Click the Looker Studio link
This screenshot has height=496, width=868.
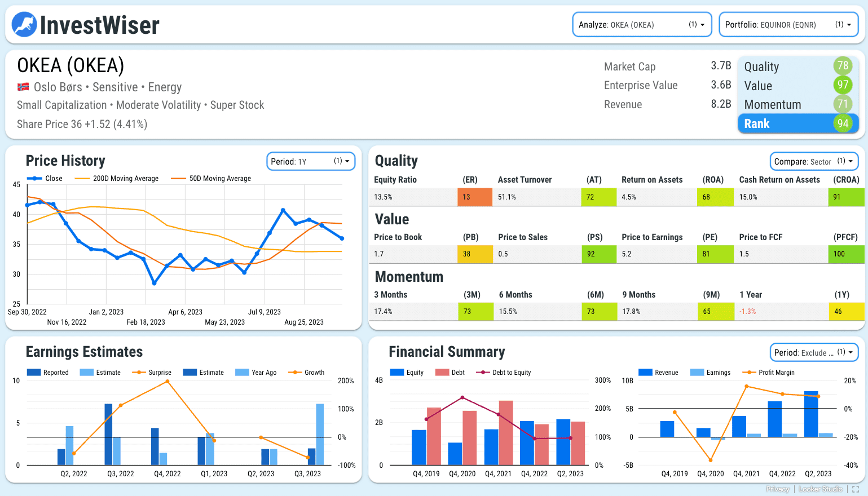pyautogui.click(x=821, y=489)
